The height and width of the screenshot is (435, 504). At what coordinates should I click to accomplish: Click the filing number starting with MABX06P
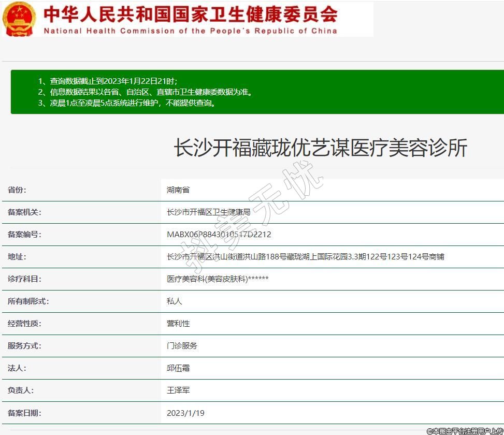pos(219,235)
